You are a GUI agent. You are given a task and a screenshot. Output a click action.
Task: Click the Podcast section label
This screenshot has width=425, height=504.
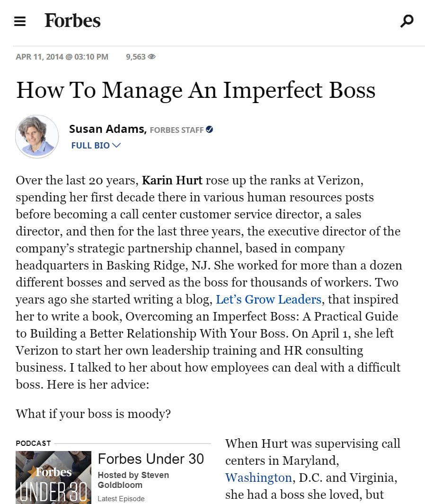tap(34, 443)
